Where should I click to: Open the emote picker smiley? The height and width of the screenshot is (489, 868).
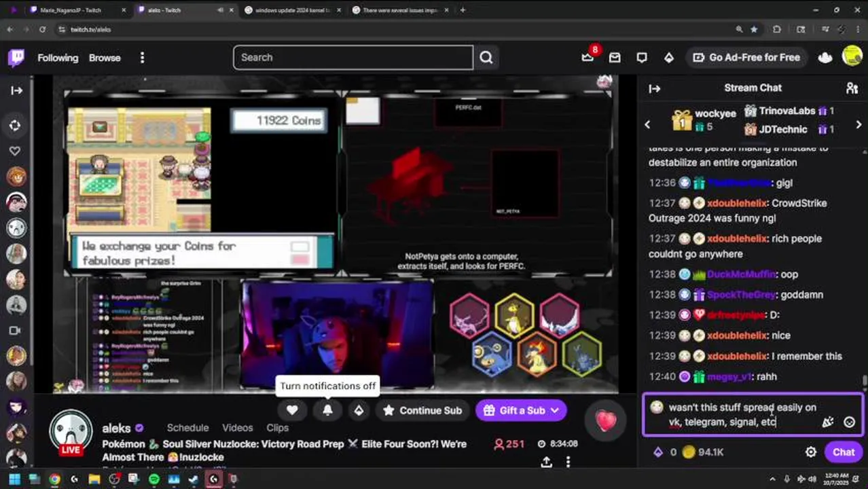[849, 422]
